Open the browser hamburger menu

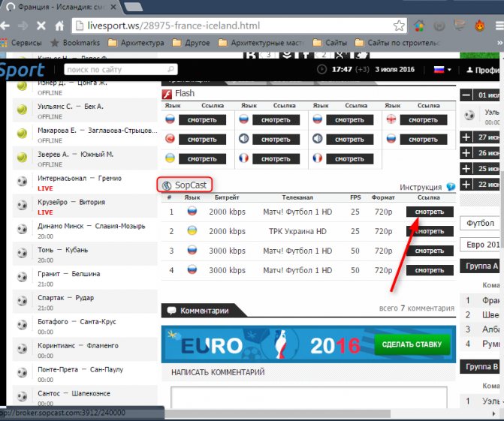[x=499, y=26]
